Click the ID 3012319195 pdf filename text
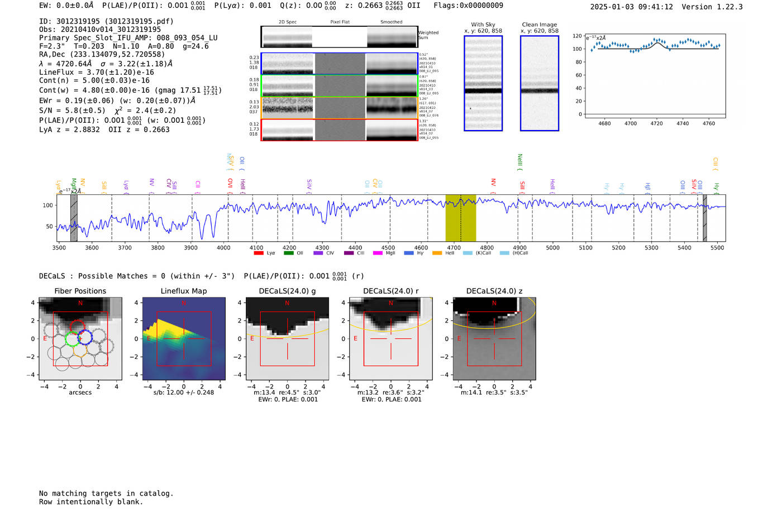The image size is (782, 532). (x=106, y=21)
